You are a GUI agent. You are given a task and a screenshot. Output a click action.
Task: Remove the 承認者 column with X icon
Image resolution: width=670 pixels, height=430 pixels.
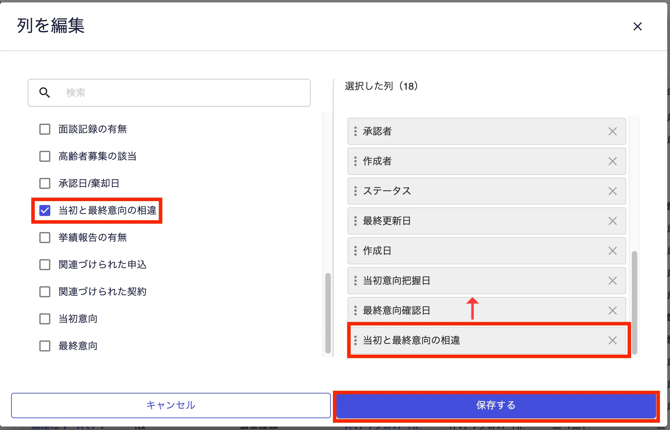click(612, 131)
